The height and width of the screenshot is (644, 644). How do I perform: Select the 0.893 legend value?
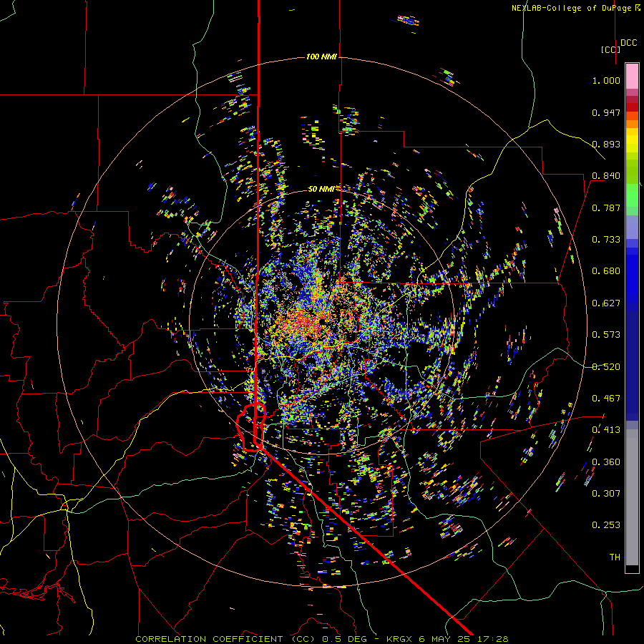click(x=606, y=144)
